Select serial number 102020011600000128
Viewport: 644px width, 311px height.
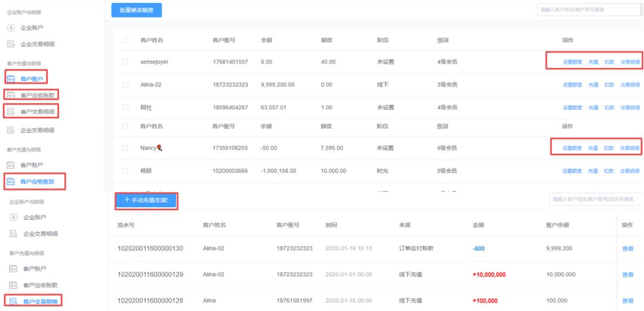click(x=150, y=301)
